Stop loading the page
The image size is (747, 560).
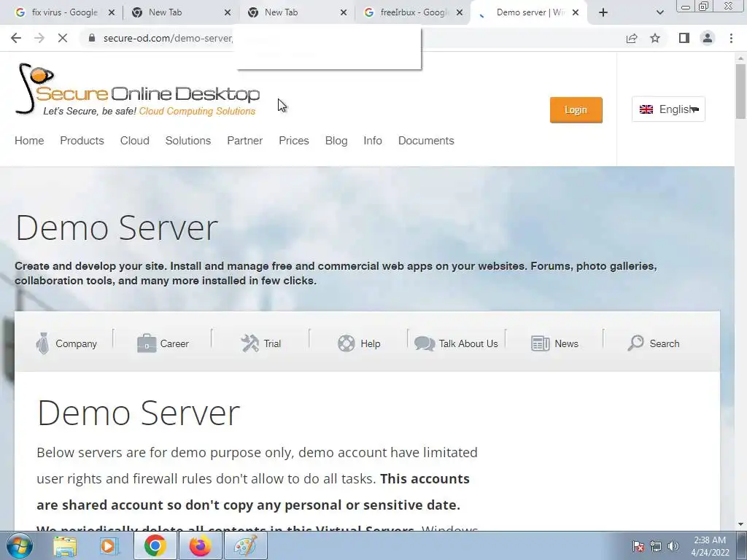(63, 38)
